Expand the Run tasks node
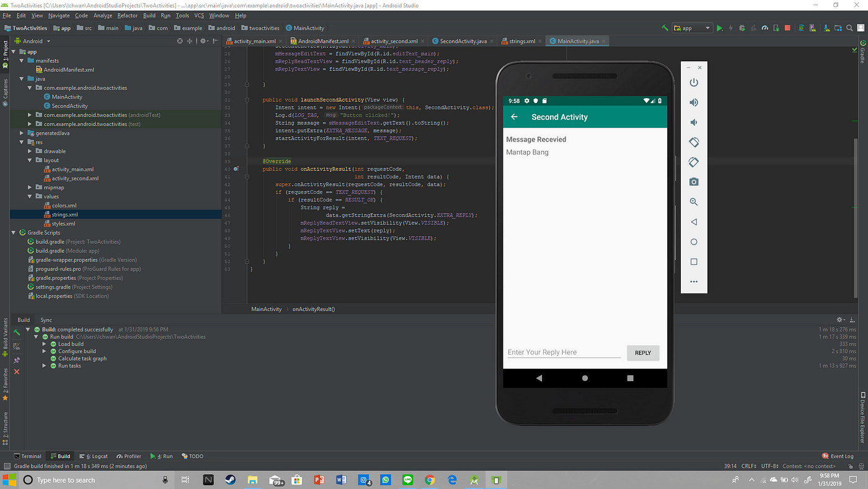The height and width of the screenshot is (489, 868). (x=45, y=366)
